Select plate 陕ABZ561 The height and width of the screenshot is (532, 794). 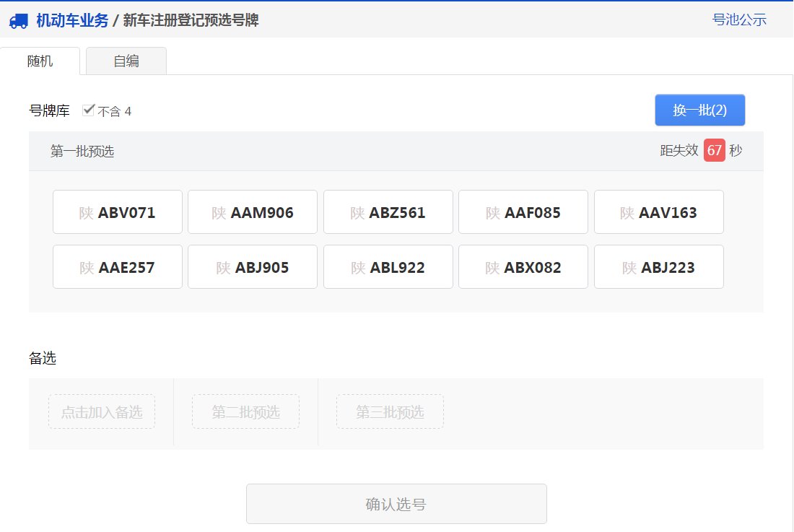388,212
